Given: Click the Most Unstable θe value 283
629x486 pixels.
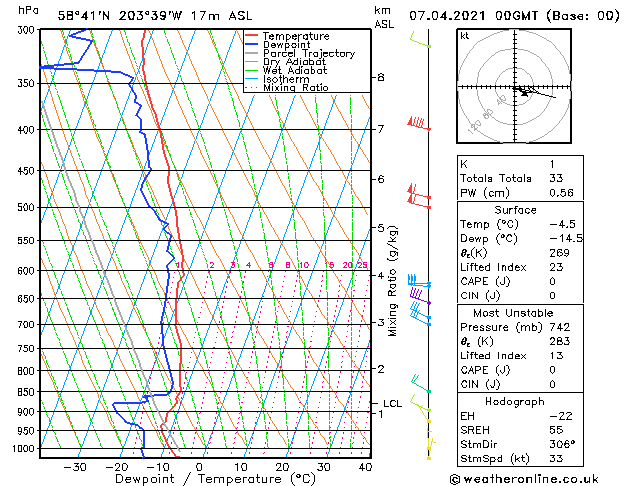Looking at the screenshot, I should click(x=560, y=341).
